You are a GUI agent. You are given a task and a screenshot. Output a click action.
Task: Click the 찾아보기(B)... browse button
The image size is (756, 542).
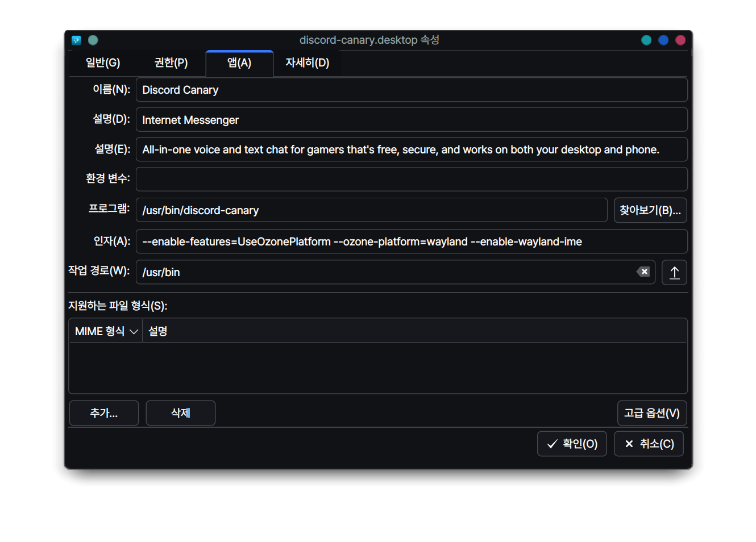[650, 210]
